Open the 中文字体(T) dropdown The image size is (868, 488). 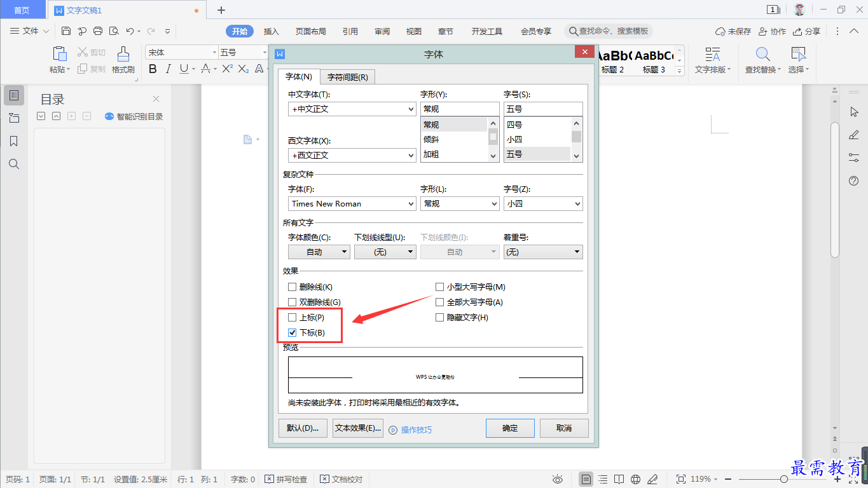[x=352, y=109]
